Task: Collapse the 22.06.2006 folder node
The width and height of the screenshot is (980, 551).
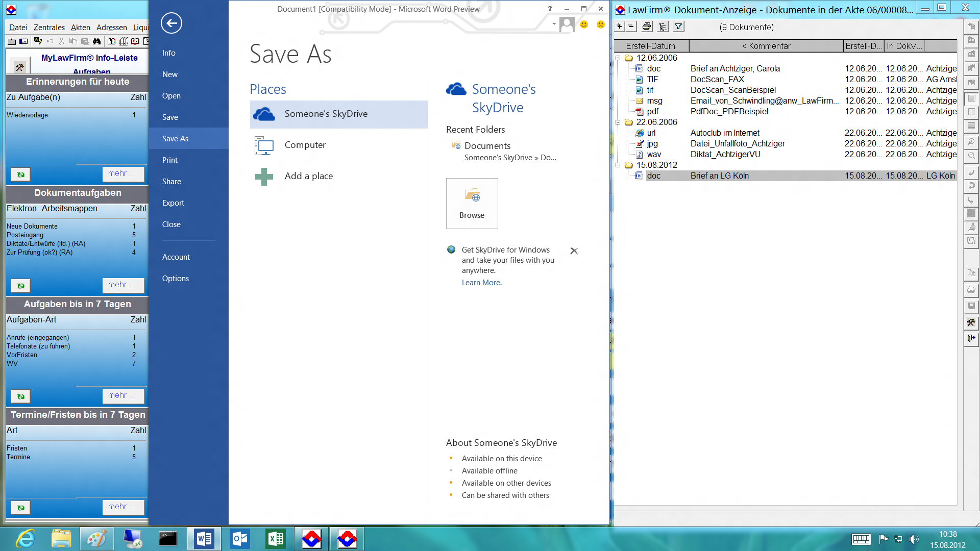Action: click(618, 122)
